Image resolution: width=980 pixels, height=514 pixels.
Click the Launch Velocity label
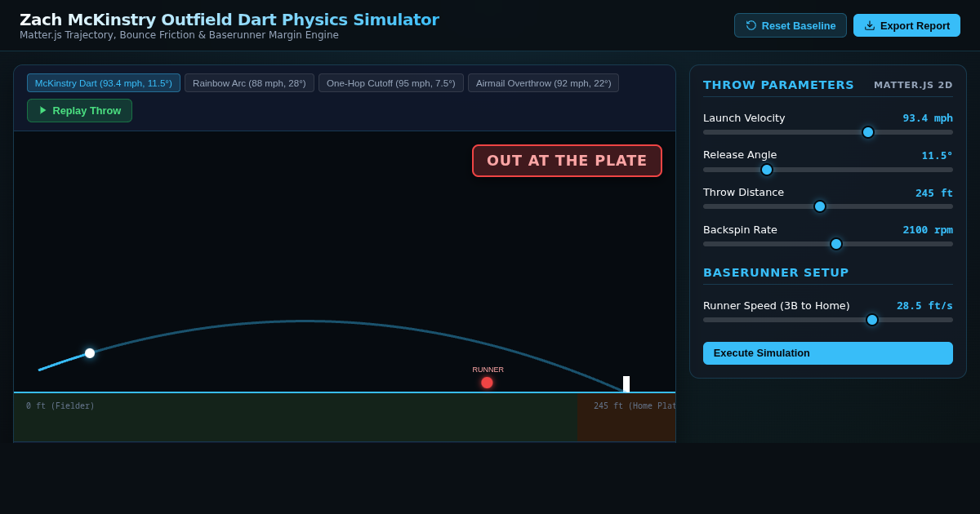[744, 118]
